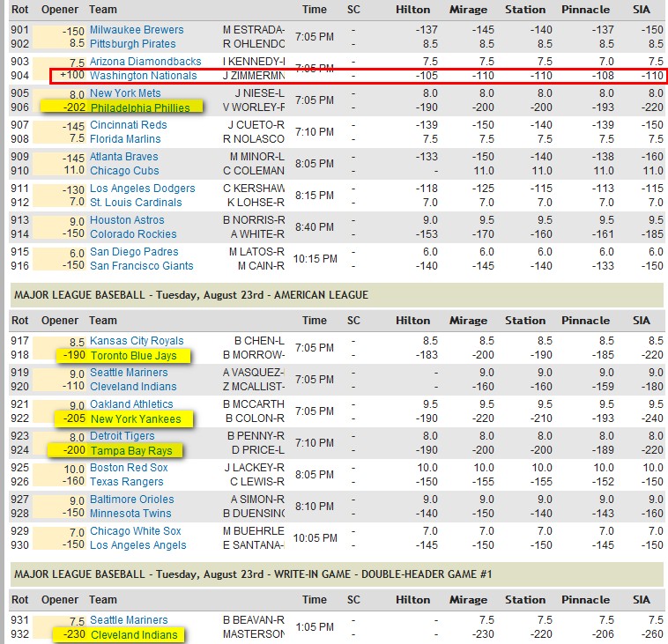This screenshot has height=644, width=668.
Task: Click highlighted Tampa Bay Rays link
Action: pos(131,451)
